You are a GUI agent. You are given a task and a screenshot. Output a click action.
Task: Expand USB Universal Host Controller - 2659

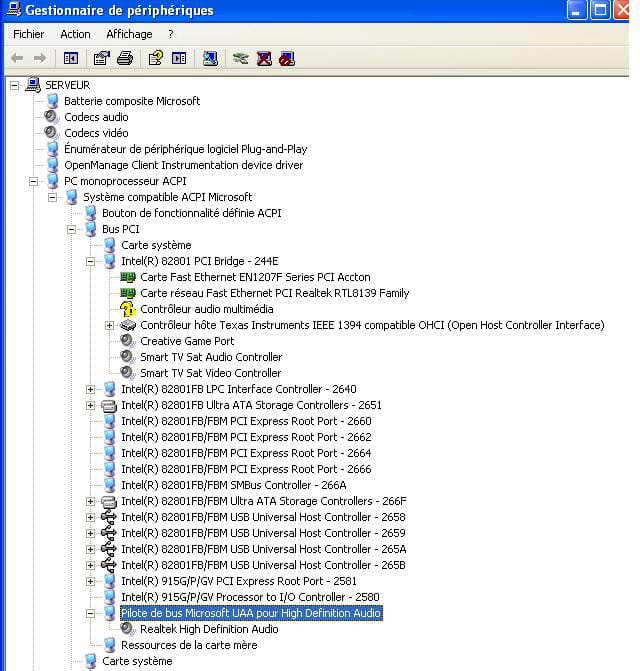click(x=90, y=534)
